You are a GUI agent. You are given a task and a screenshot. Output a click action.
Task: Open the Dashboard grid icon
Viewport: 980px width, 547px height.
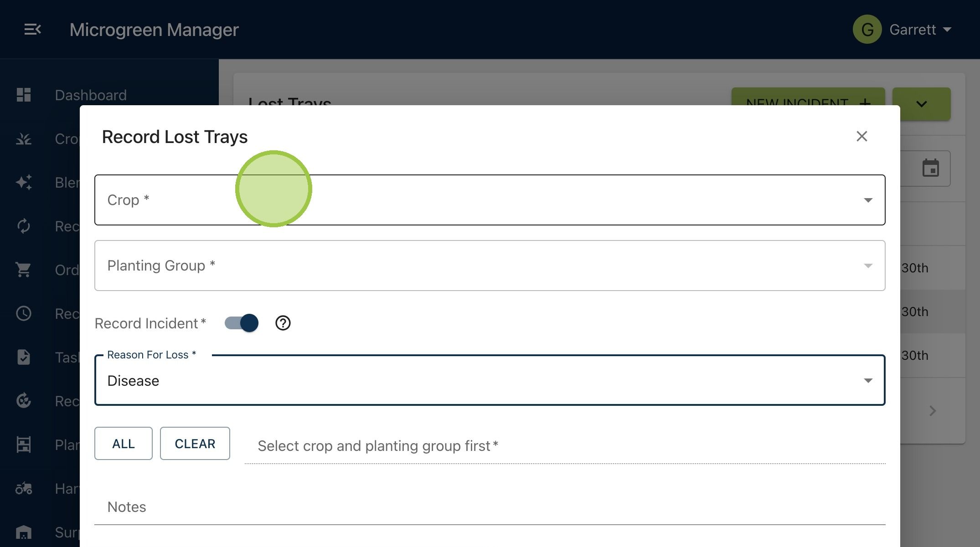click(x=24, y=95)
